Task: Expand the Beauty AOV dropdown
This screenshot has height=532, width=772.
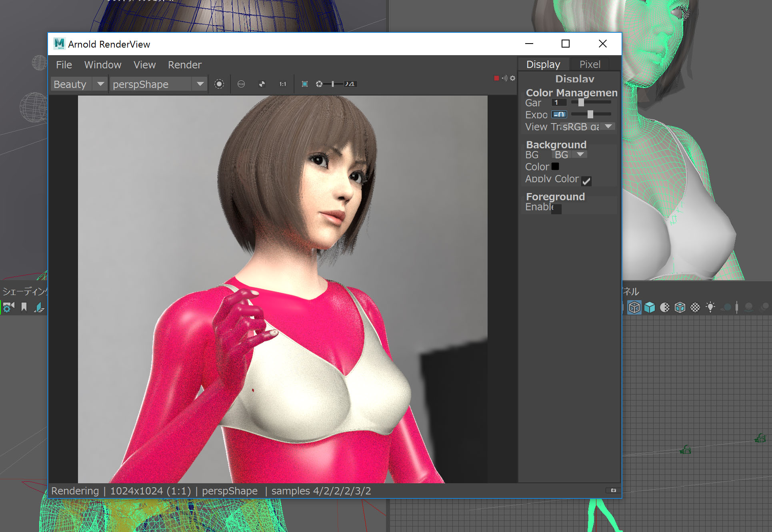Action: (79, 84)
